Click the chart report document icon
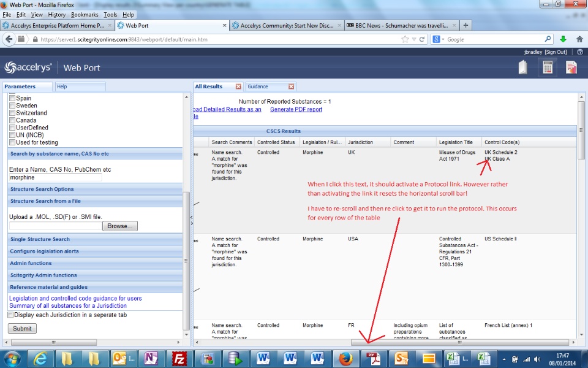This screenshot has width=588, height=368. [x=571, y=67]
